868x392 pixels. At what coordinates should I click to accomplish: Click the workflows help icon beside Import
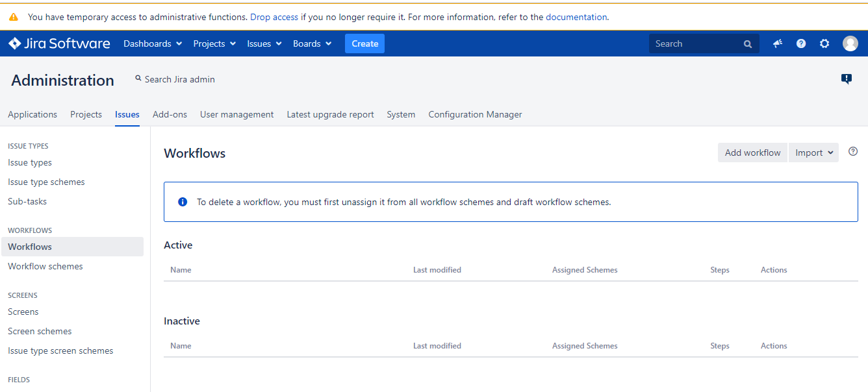853,151
